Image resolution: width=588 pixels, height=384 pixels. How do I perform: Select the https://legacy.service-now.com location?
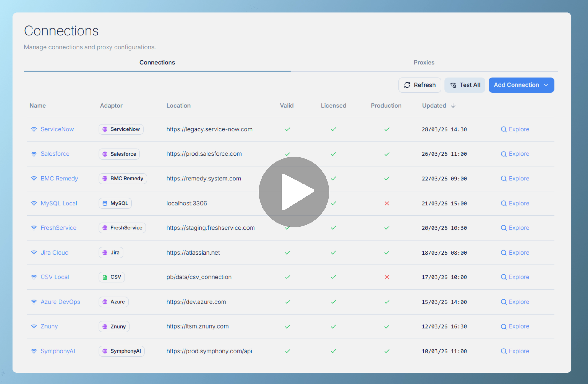(210, 129)
